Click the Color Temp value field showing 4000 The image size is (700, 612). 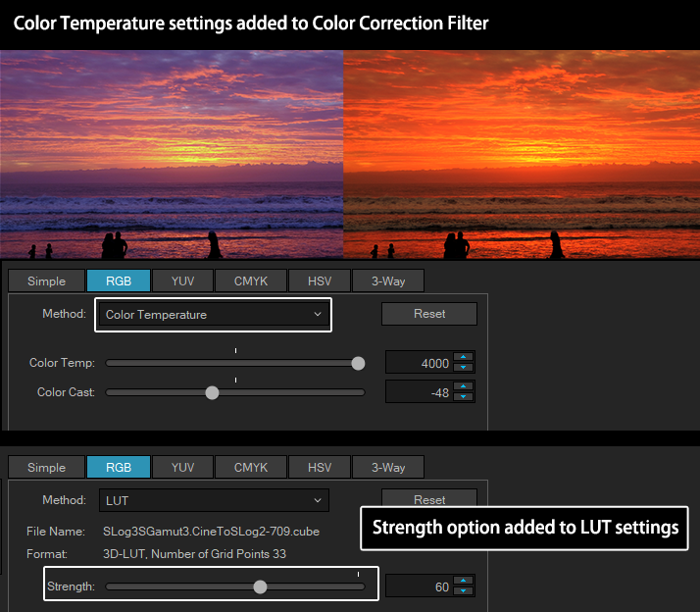pos(420,362)
